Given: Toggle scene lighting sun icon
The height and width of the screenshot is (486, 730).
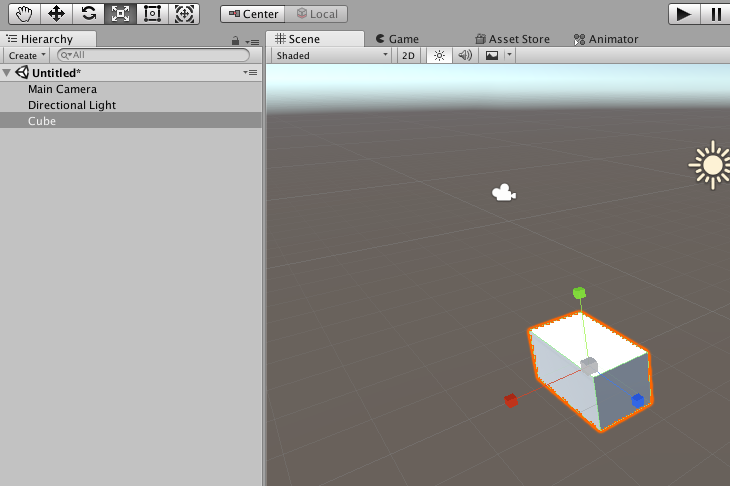Looking at the screenshot, I should [x=439, y=55].
